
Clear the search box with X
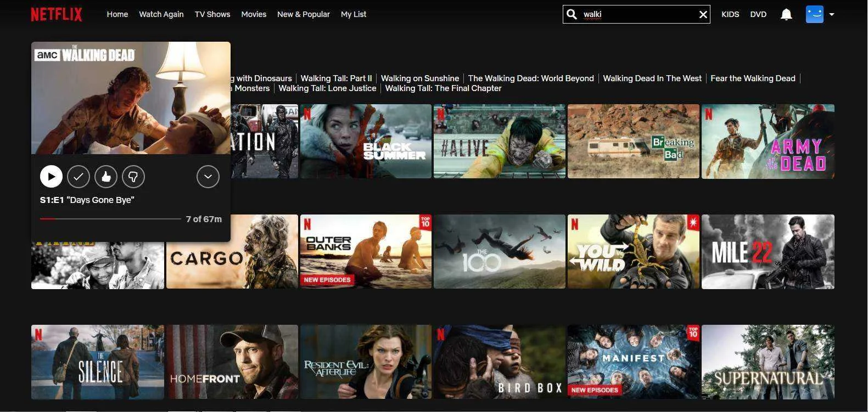pyautogui.click(x=703, y=15)
